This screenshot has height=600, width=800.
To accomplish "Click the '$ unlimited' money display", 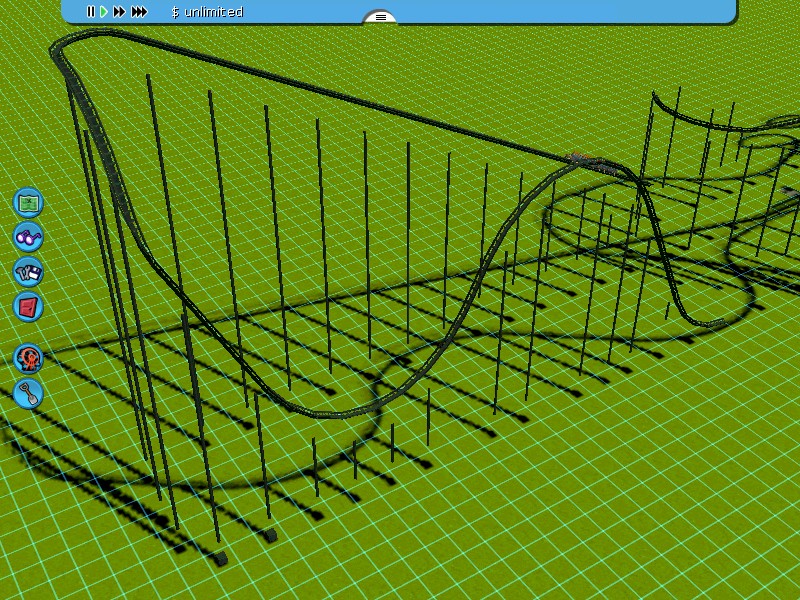I will [207, 12].
